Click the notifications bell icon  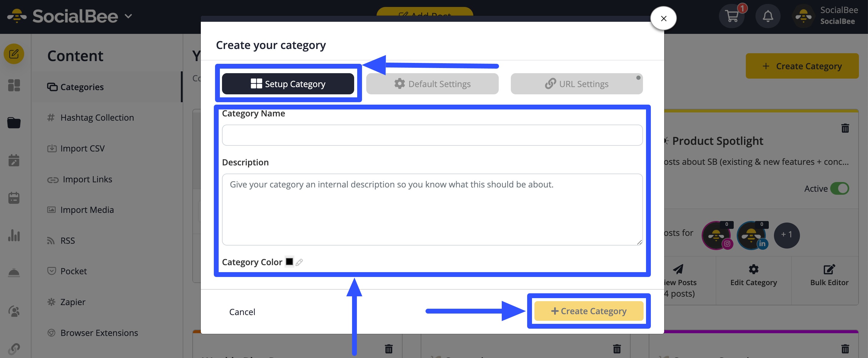coord(768,16)
